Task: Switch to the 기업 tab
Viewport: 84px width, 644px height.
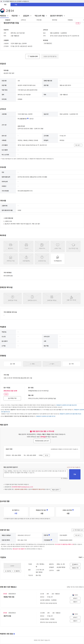Action: coord(16,4)
